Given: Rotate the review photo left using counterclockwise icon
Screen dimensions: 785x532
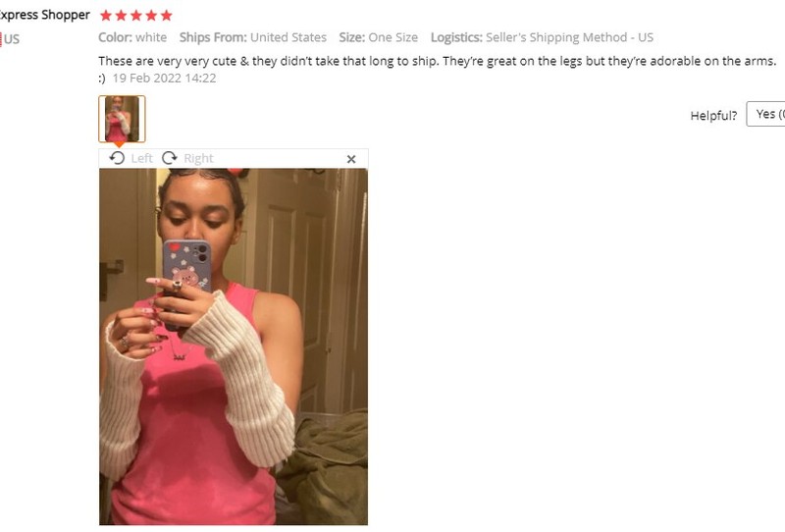Looking at the screenshot, I should tap(117, 158).
